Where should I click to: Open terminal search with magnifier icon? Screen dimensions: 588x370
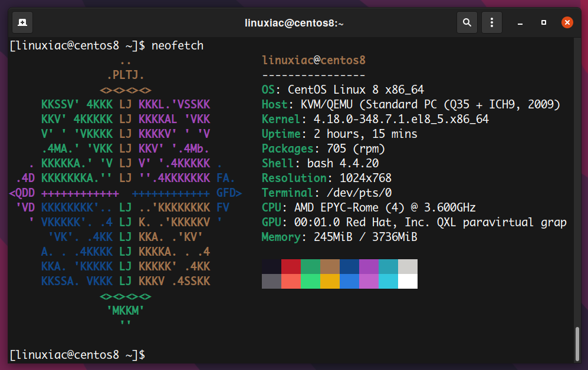467,22
